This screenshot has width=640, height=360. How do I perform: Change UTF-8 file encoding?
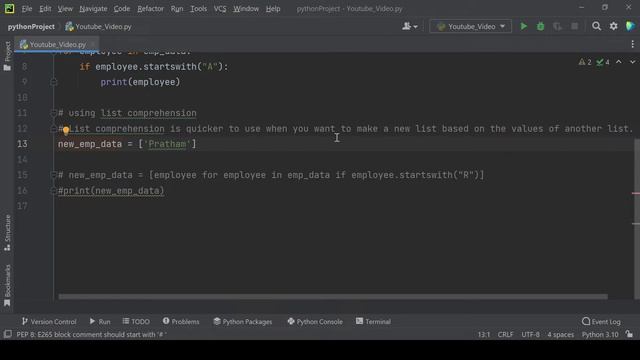[x=530, y=334]
